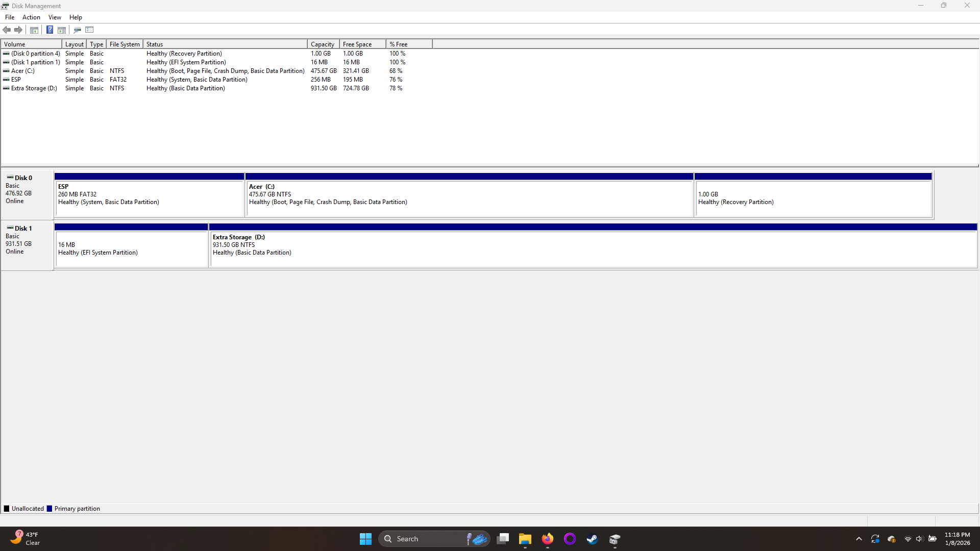
Task: Select Extra Storage (D:) partition block
Action: coord(592,247)
